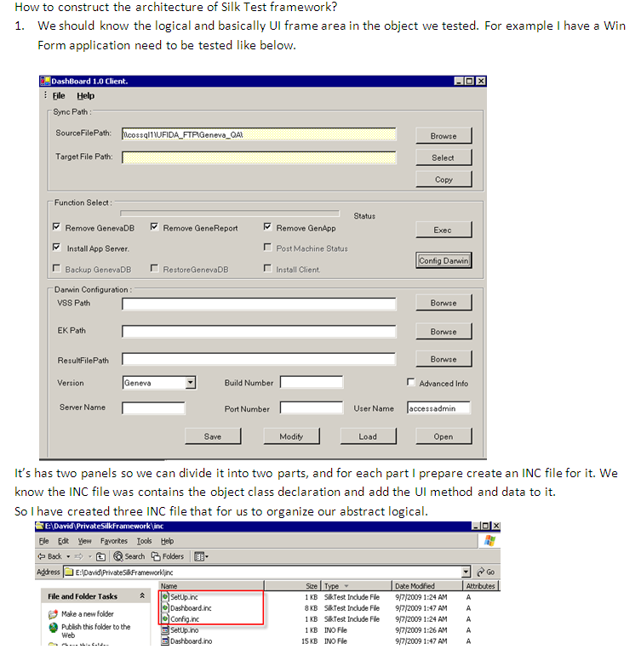Viewport: 641px width, 672px height.
Task: Click the Date Modified column header
Action: (x=427, y=586)
